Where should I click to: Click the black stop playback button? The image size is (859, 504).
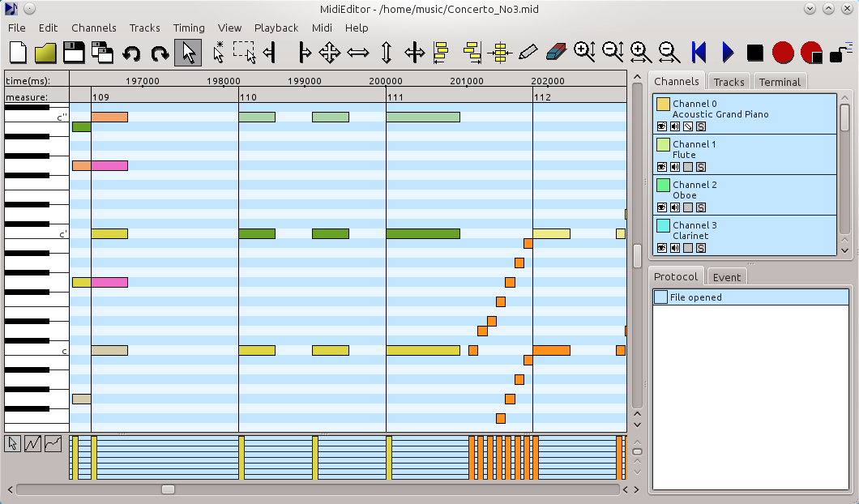point(754,53)
